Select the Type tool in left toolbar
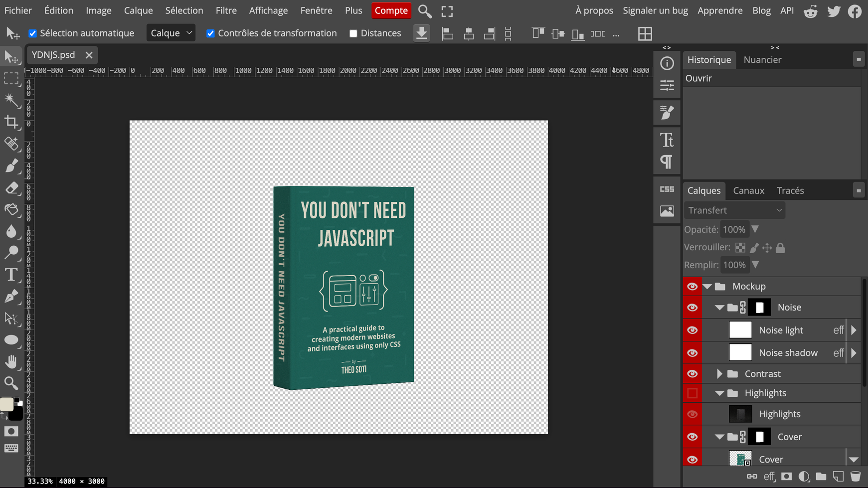The height and width of the screenshot is (488, 868). [x=11, y=275]
